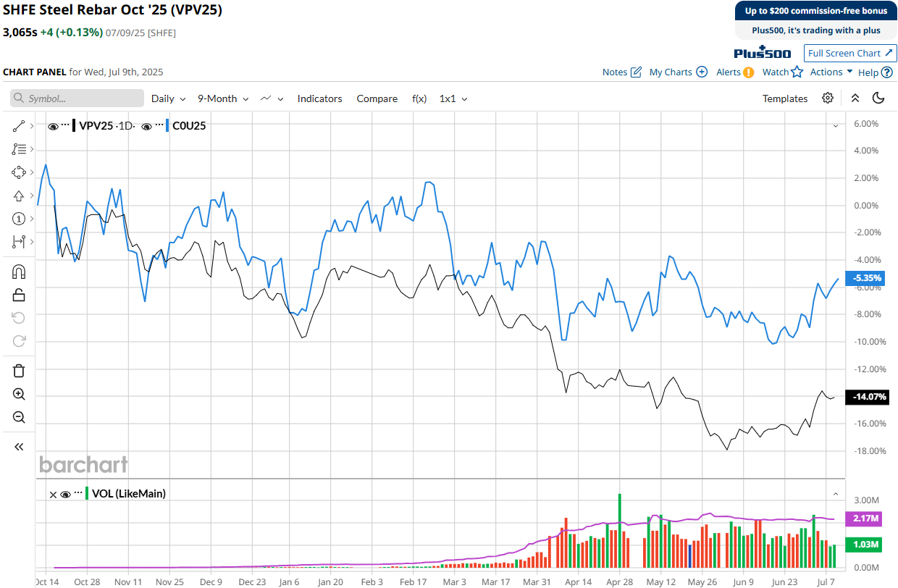
Task: Open the Indicators menu
Action: point(319,98)
